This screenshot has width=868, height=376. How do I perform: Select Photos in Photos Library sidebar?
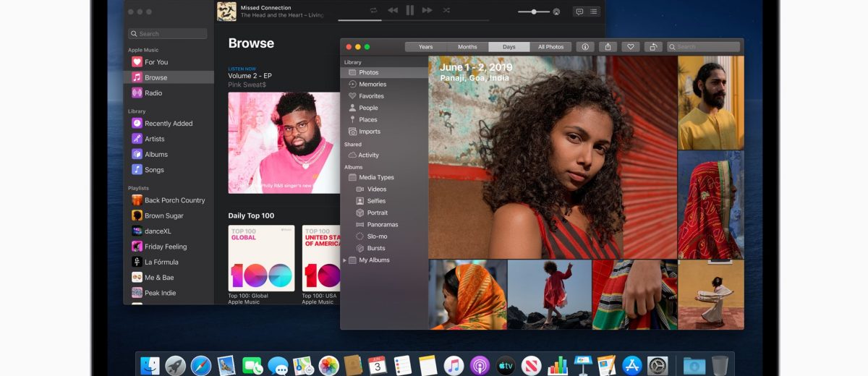click(x=384, y=72)
